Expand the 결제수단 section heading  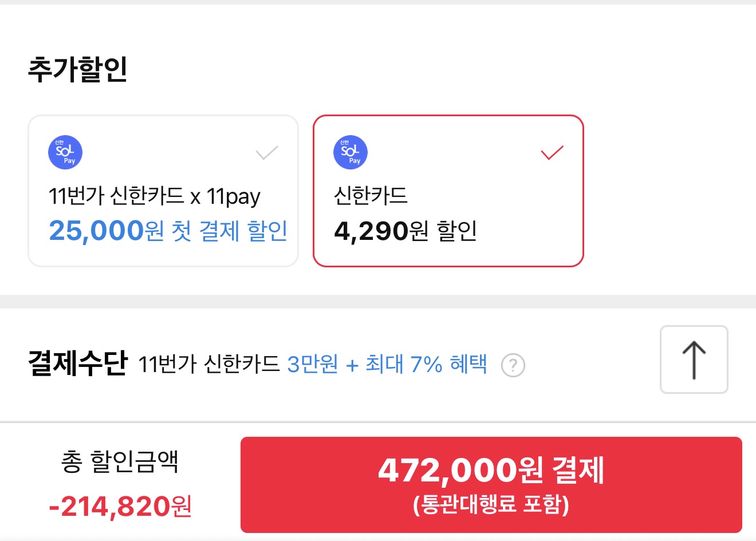77,364
